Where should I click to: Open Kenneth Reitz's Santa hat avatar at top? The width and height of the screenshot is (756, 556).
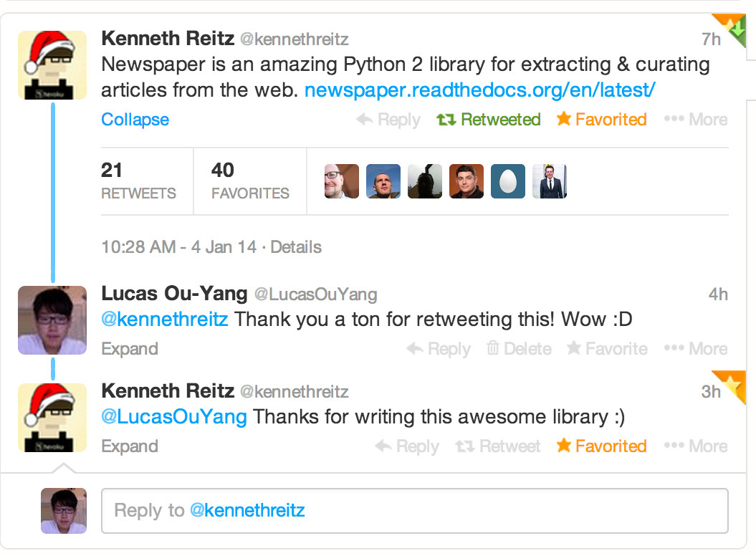point(52,65)
